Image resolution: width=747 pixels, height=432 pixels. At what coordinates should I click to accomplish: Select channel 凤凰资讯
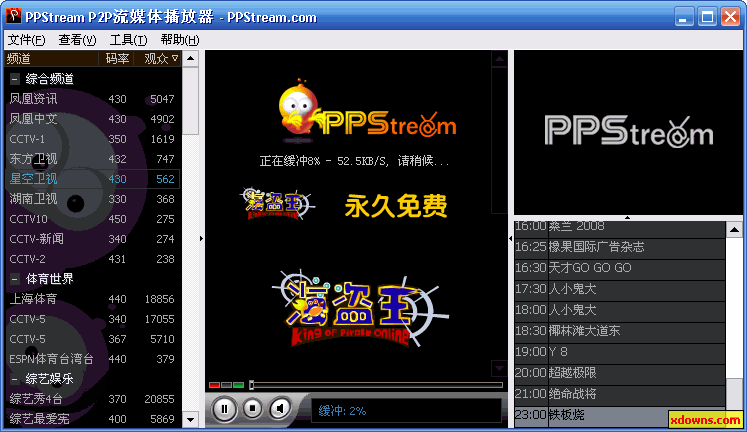tap(92, 99)
